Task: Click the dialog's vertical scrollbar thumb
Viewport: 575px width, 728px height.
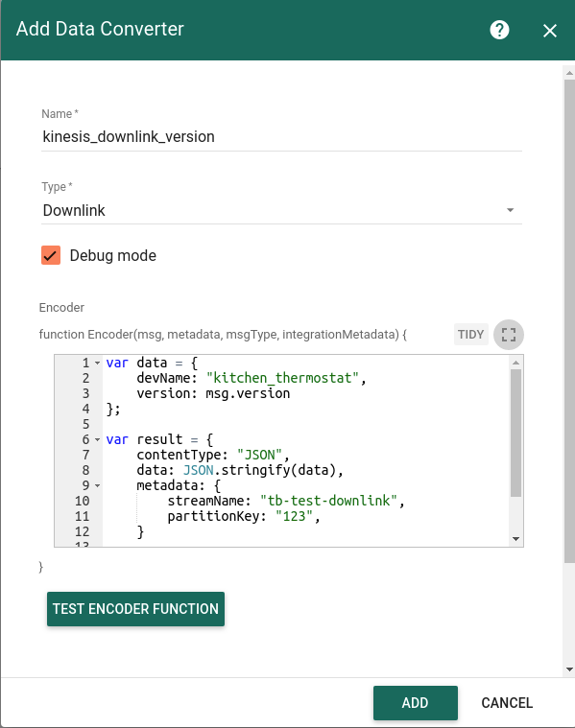Action: pyautogui.click(x=569, y=321)
